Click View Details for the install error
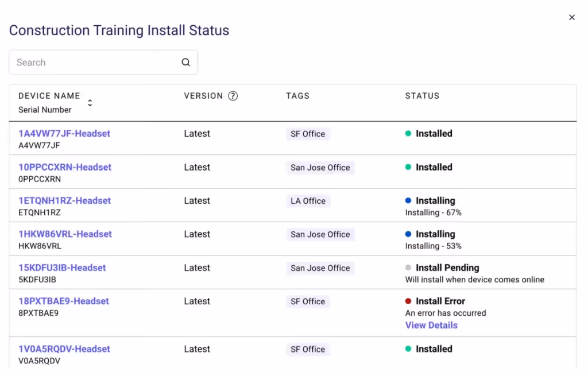588x376 pixels. pos(431,325)
